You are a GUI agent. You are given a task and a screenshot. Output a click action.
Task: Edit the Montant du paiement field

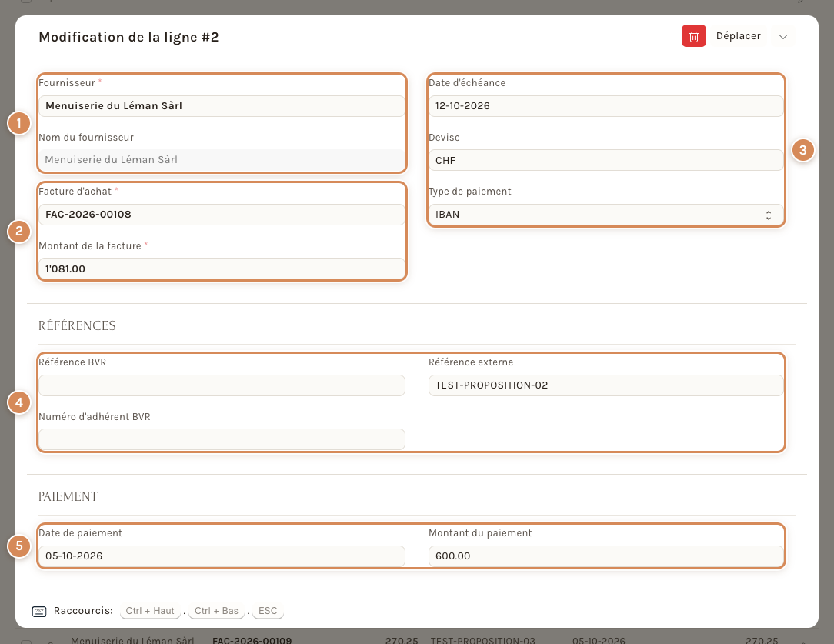coord(605,556)
